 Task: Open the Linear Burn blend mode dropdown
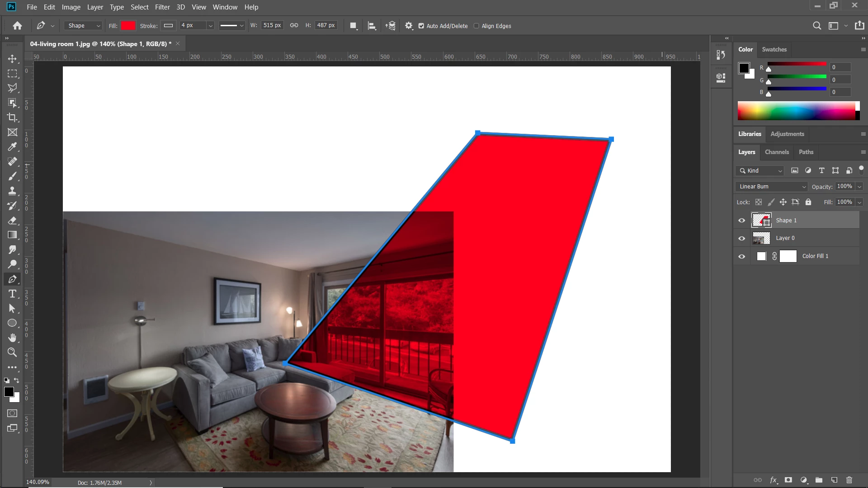[x=771, y=187]
